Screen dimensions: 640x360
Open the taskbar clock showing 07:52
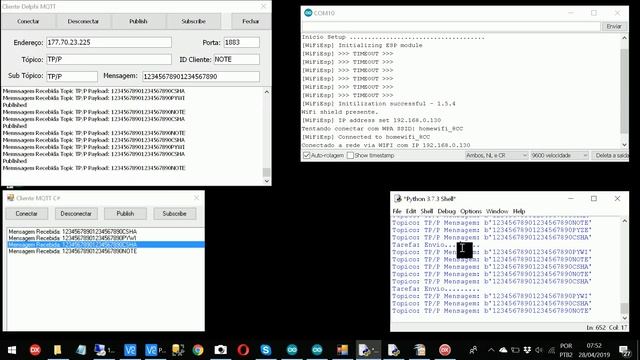(x=594, y=350)
